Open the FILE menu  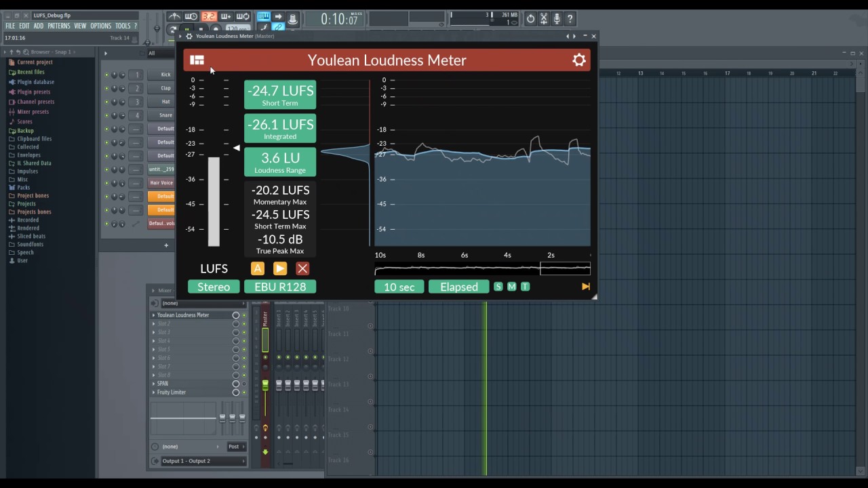point(10,26)
